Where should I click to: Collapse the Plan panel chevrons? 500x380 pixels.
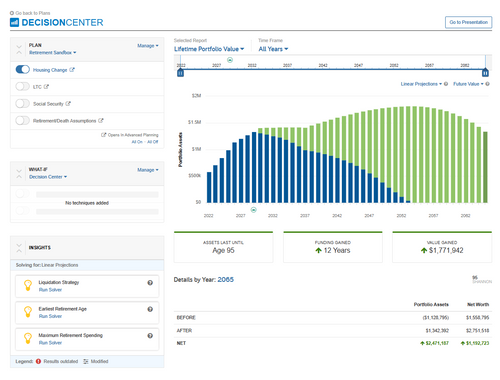tap(19, 49)
